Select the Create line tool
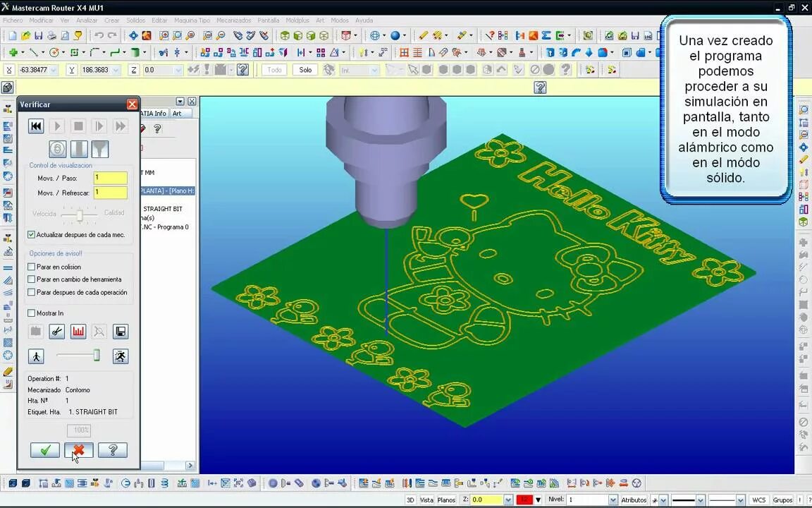Screen dimensions: 812x508 coord(33,52)
